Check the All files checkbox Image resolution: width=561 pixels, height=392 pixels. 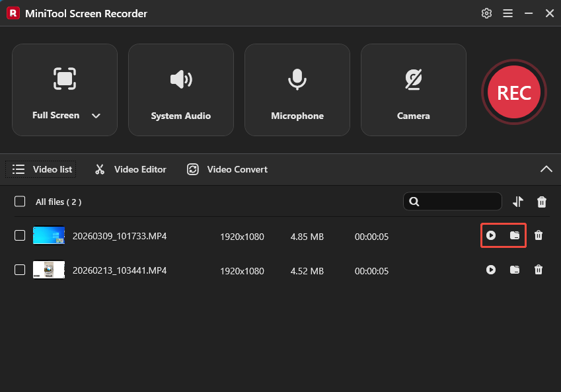pyautogui.click(x=19, y=202)
